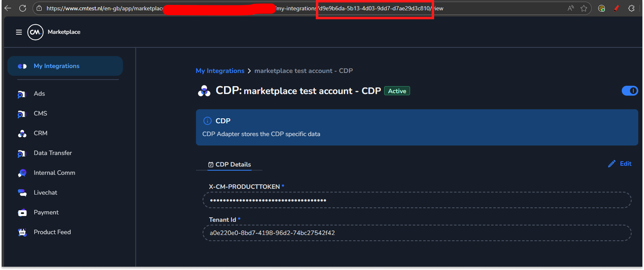The height and width of the screenshot is (270, 644).
Task: Open the Livechat category
Action: 46,192
